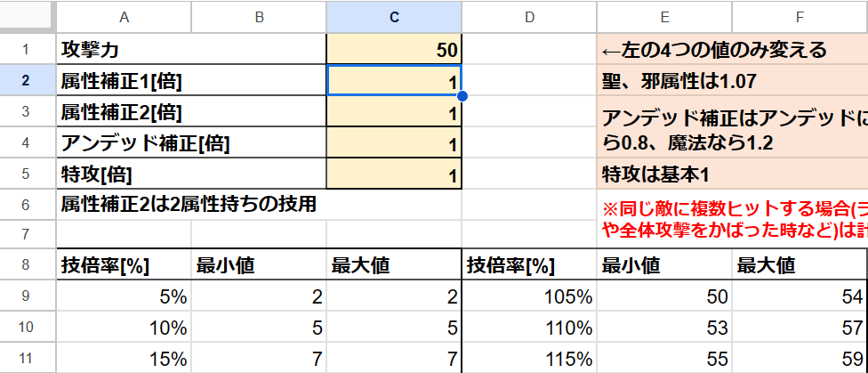Click the select-all corner box

[27, 17]
